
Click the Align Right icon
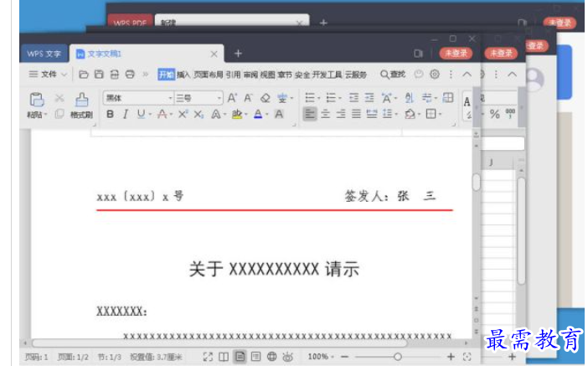coord(341,114)
